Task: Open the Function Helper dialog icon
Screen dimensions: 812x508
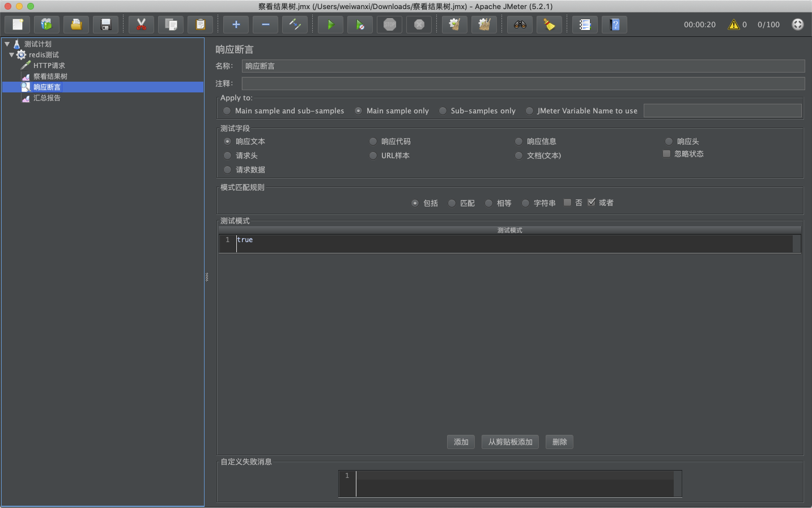Action: (x=585, y=24)
